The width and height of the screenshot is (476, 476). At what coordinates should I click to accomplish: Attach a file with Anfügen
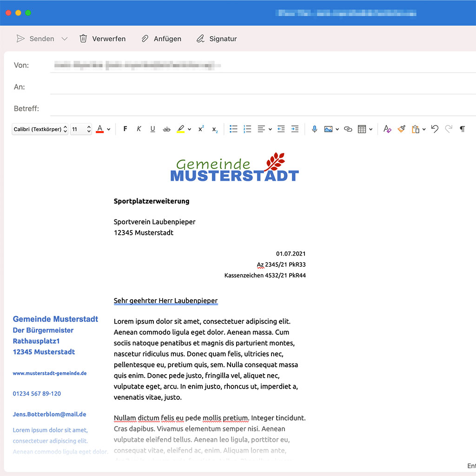[x=161, y=39]
